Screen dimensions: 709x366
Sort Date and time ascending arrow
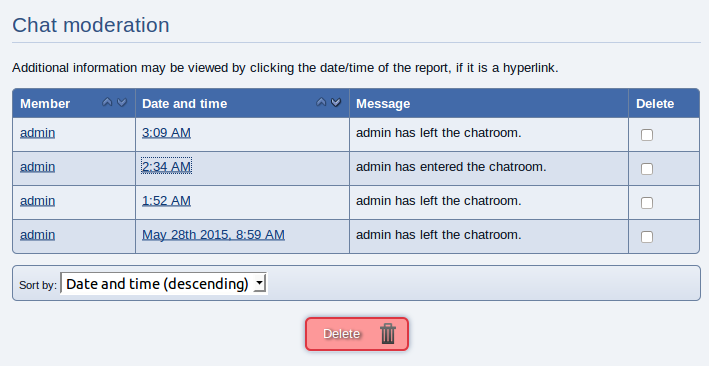tap(321, 103)
